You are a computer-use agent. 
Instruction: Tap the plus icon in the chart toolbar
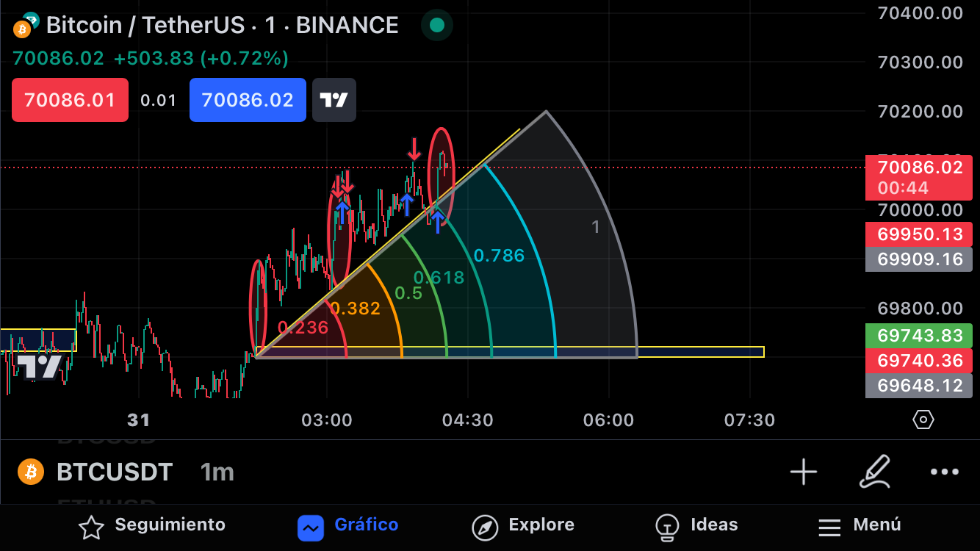pyautogui.click(x=804, y=472)
